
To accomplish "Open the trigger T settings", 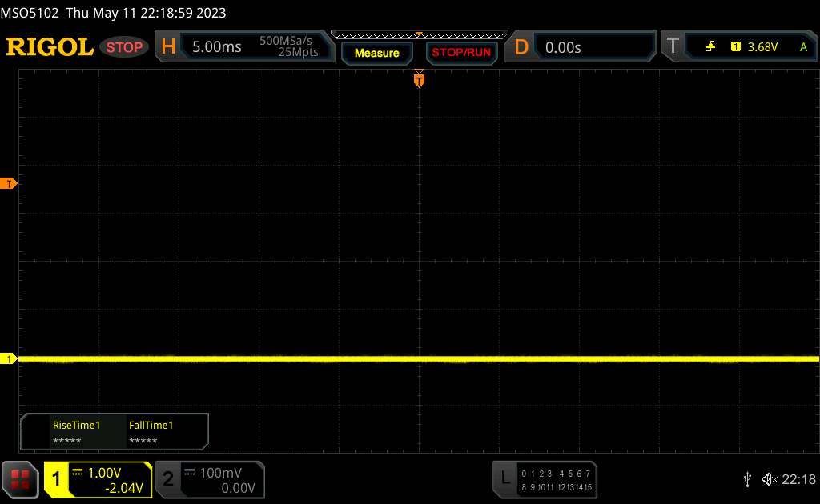I will point(673,46).
